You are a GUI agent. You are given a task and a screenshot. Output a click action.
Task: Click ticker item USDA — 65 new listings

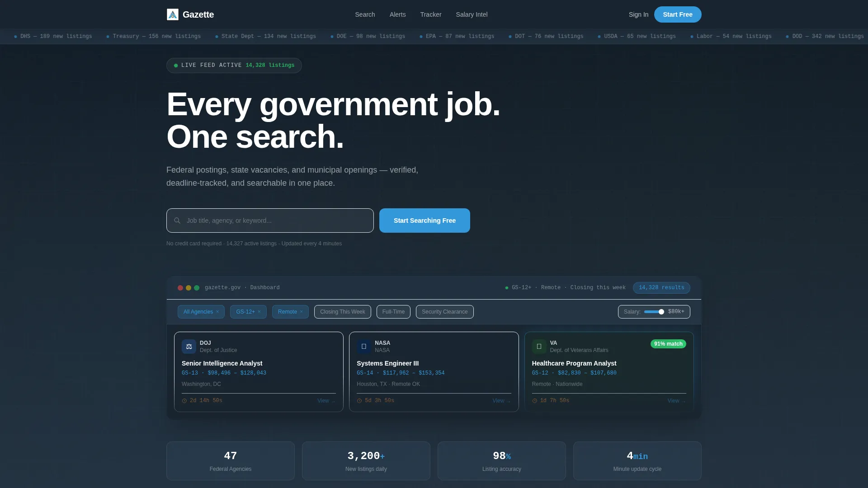click(637, 36)
